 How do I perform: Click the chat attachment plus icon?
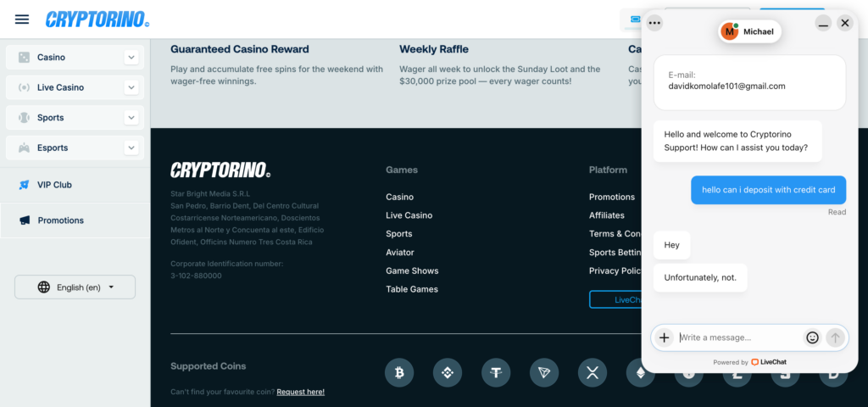(665, 337)
